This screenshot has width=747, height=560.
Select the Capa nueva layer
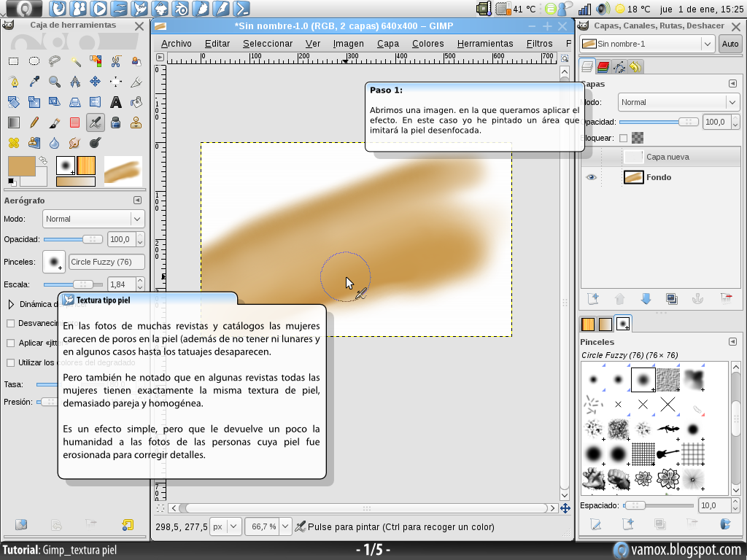coord(660,157)
